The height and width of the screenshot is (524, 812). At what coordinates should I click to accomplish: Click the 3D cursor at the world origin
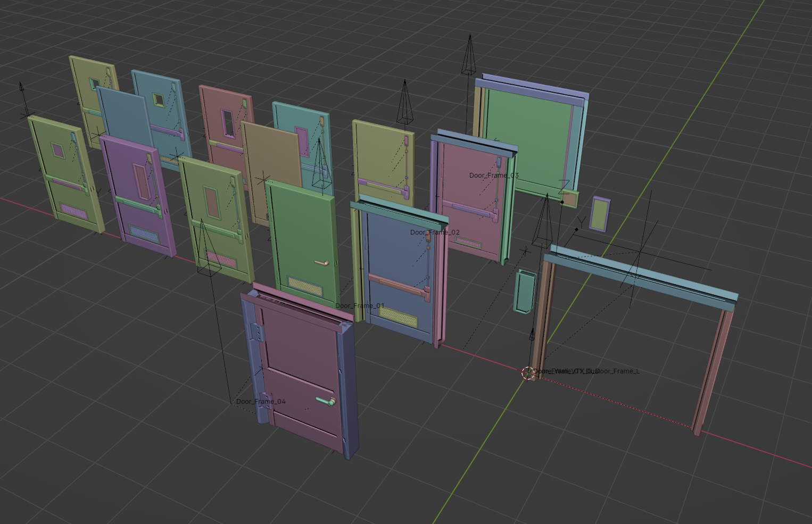pyautogui.click(x=528, y=373)
